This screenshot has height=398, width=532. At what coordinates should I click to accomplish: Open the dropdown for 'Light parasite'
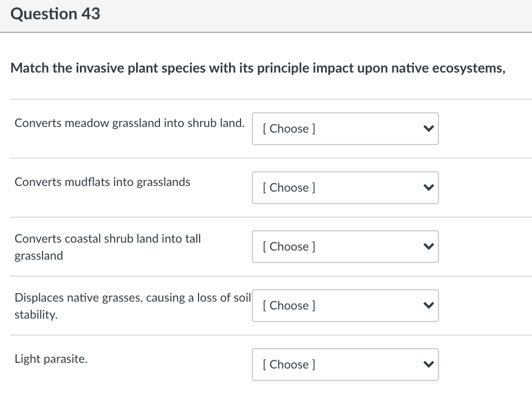click(345, 365)
